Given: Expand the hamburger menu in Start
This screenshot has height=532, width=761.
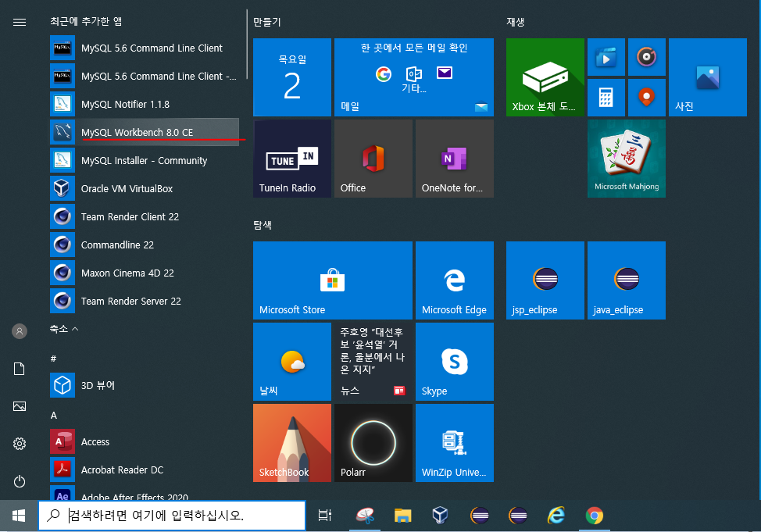Looking at the screenshot, I should 20,23.
